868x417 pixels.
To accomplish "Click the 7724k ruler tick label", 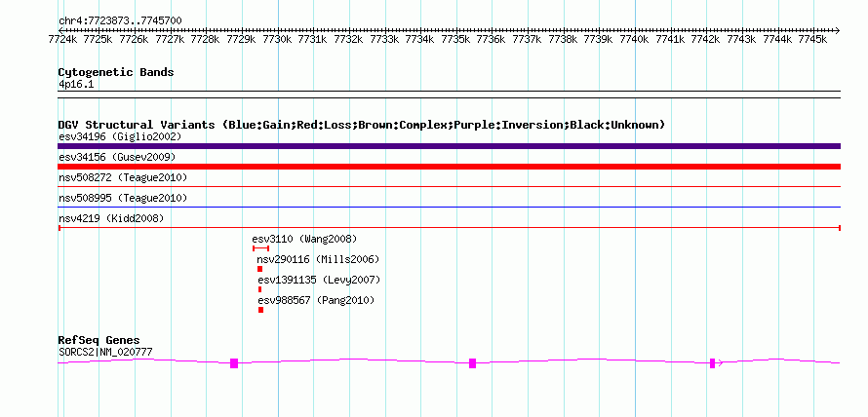I will coord(62,39).
